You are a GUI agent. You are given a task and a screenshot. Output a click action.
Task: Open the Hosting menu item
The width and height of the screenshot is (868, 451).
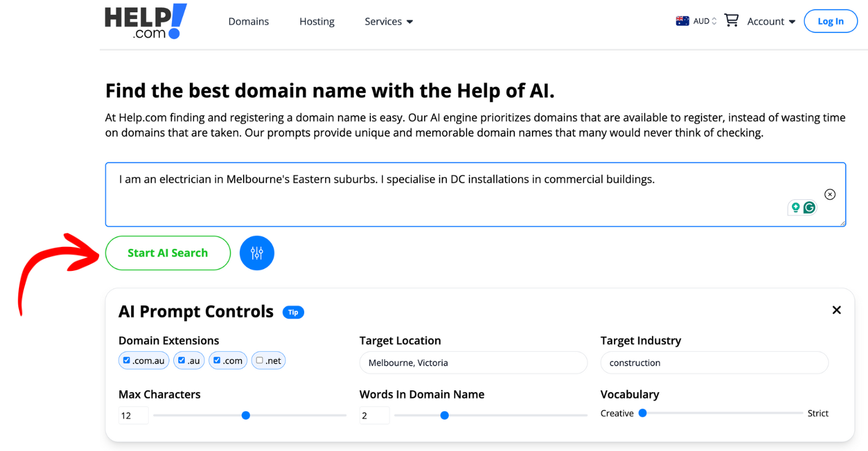[x=316, y=21]
